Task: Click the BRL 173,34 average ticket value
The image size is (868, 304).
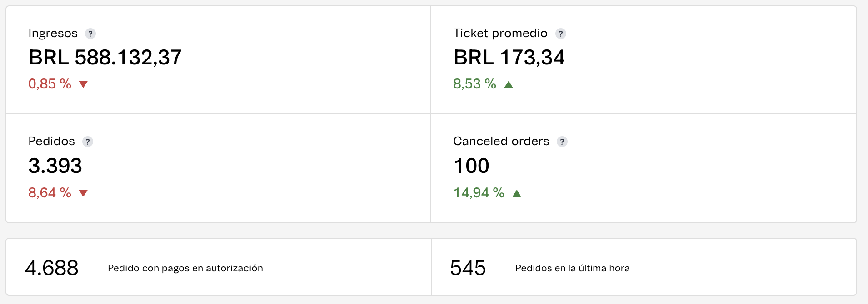Action: click(509, 58)
